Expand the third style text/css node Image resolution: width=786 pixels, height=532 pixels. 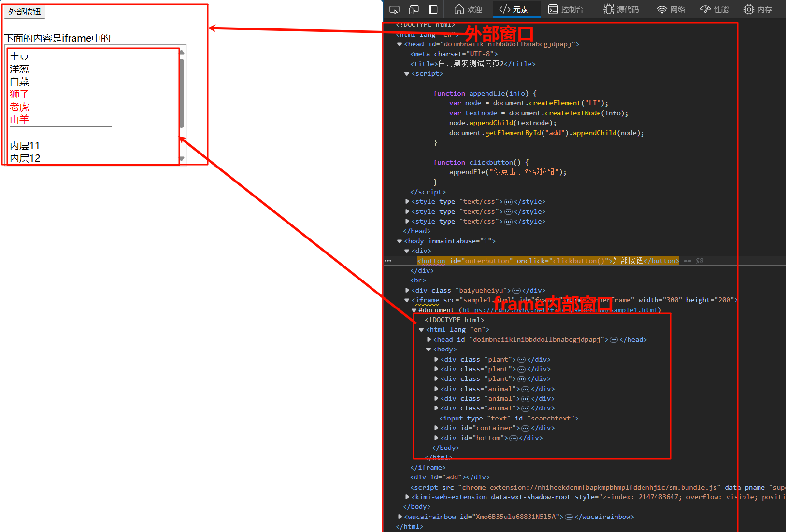pyautogui.click(x=407, y=222)
